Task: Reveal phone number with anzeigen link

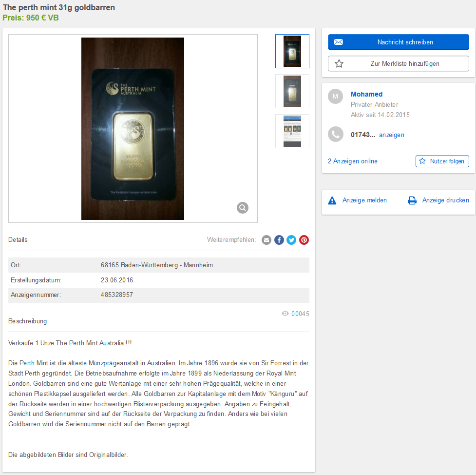Action: pyautogui.click(x=392, y=135)
